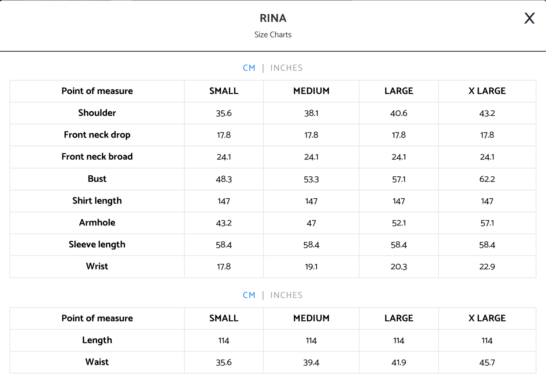This screenshot has width=546, height=392.
Task: Select the Shoulder row label
Action: point(97,113)
